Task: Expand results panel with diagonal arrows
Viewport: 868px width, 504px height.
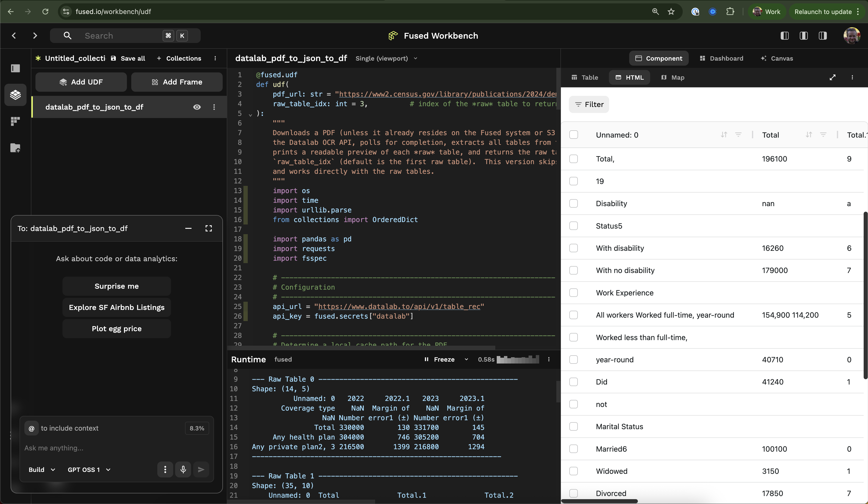Action: tap(833, 77)
